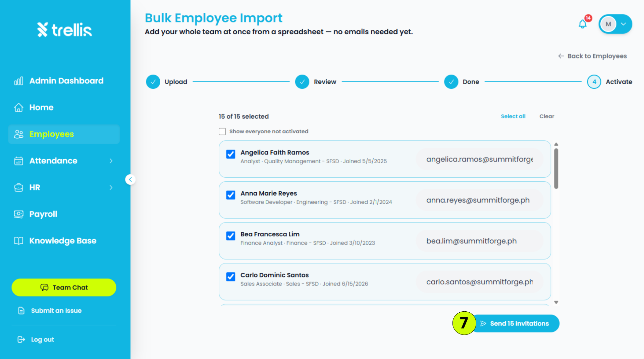
Task: Go to Home in the sidebar
Action: pos(64,107)
